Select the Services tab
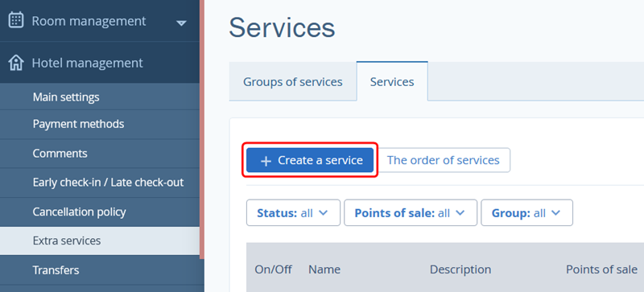 [392, 82]
